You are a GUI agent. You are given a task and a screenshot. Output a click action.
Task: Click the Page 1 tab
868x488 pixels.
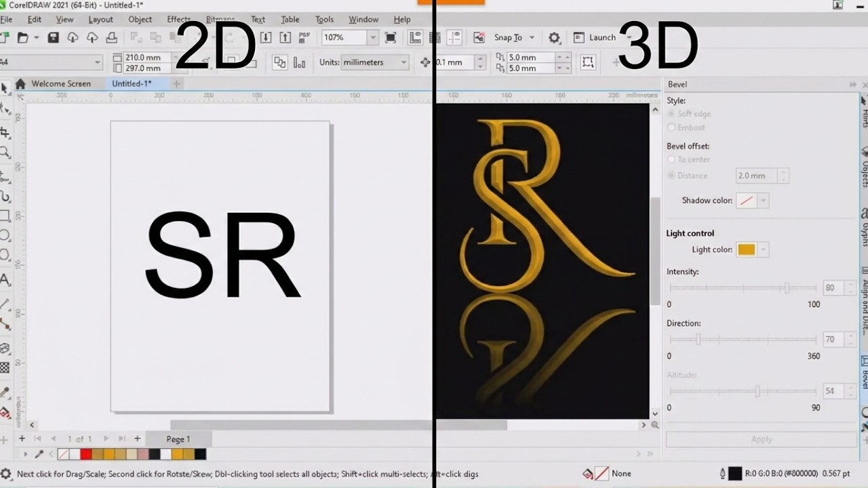(178, 439)
